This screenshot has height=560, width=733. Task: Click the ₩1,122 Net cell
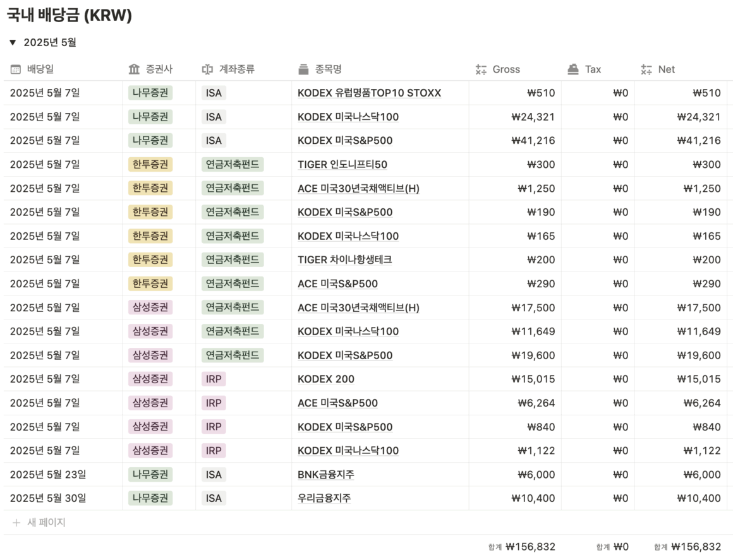(x=681, y=451)
